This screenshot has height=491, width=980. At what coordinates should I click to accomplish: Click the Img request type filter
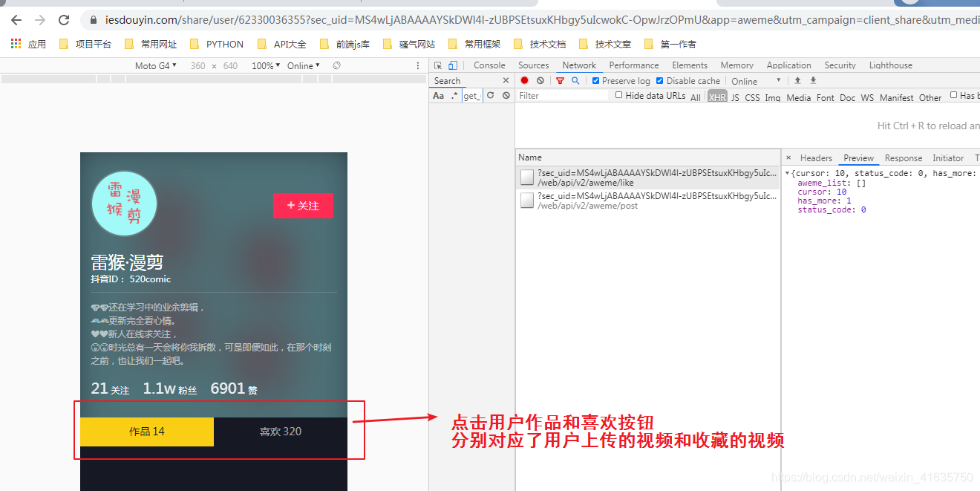pyautogui.click(x=773, y=97)
